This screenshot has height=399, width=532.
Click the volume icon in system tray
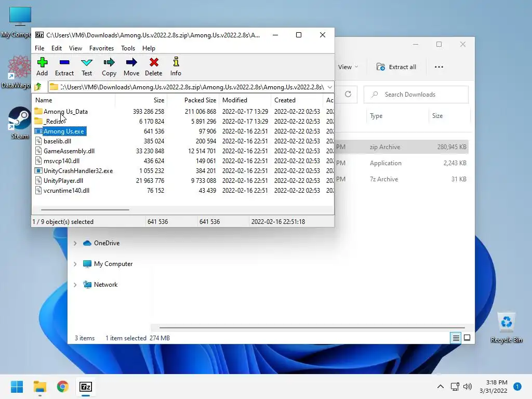pos(468,387)
